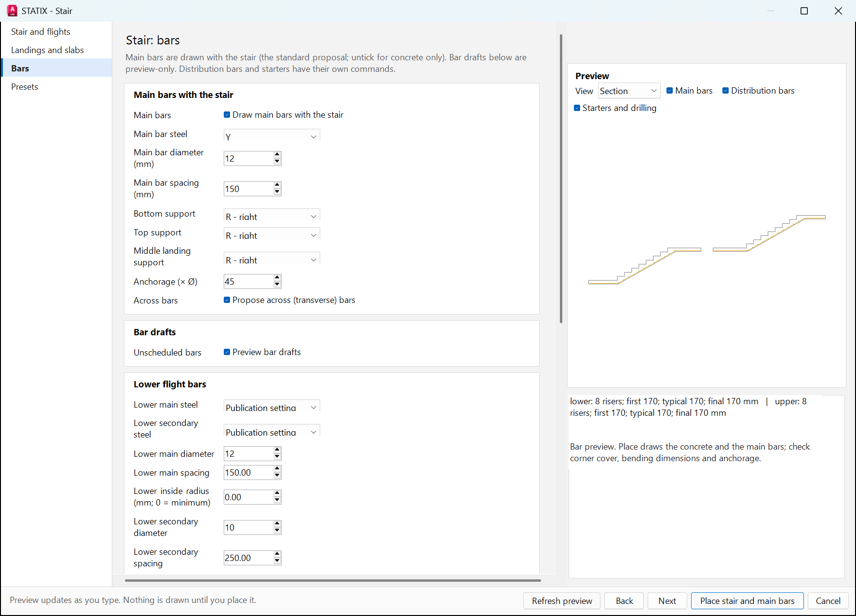Screen dimensions: 856x616
Task: Go to Stair and flights page
Action: [56, 32]
